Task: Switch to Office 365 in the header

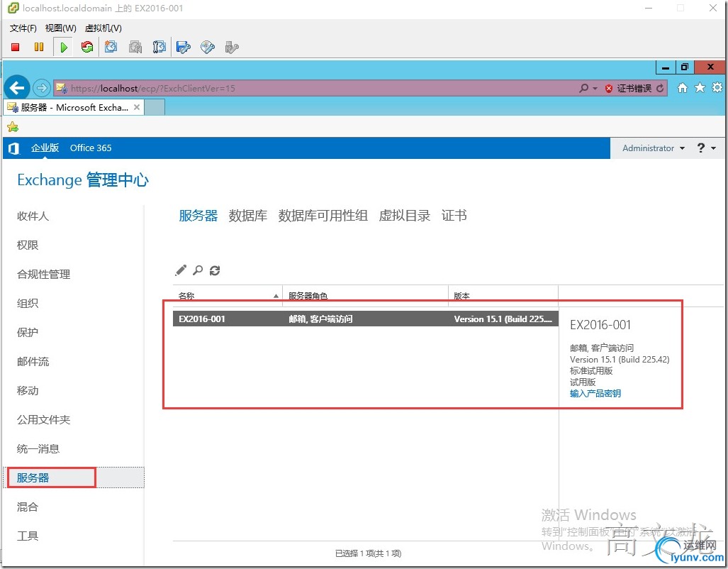Action: tap(91, 148)
